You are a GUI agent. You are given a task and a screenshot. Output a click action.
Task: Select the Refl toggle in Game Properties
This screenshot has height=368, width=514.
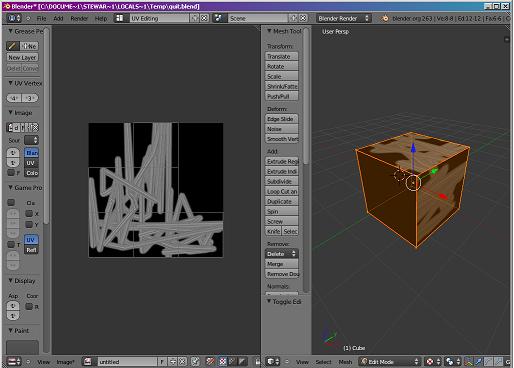click(x=31, y=250)
